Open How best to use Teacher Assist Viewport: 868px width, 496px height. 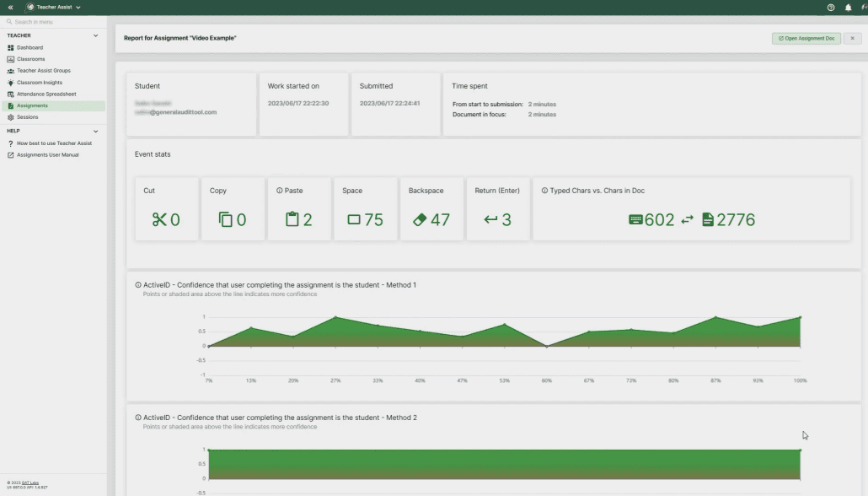[53, 143]
